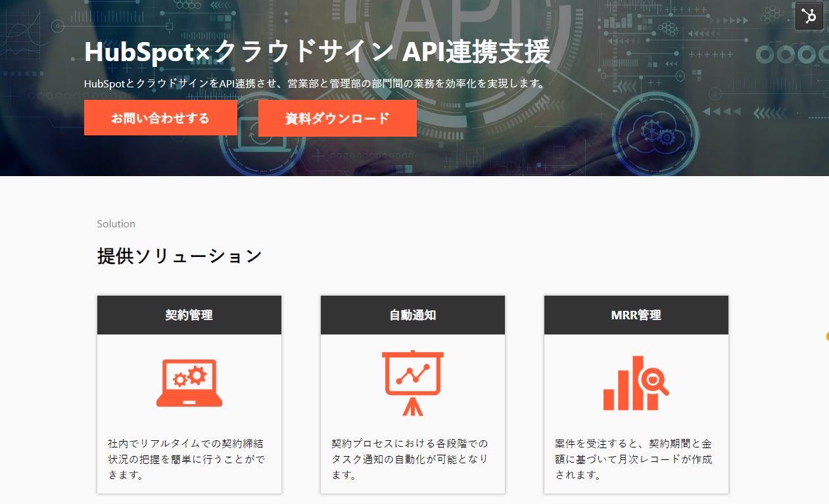
Task: Click the HubSpot×クラウドサイン API連携支援 headline
Action: point(317,53)
